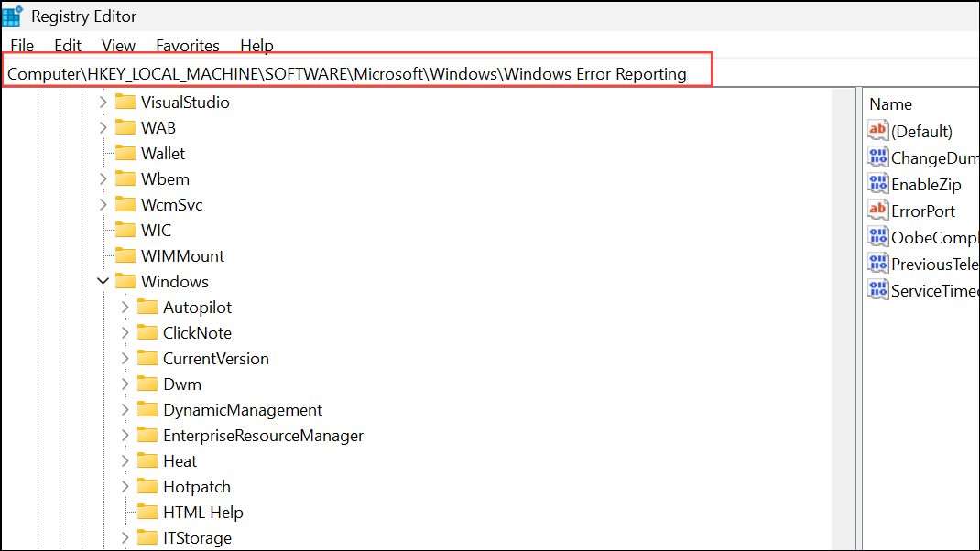Screen dimensions: 980x551
Task: Select the PreviousTele DWORD value icon
Action: point(877,263)
